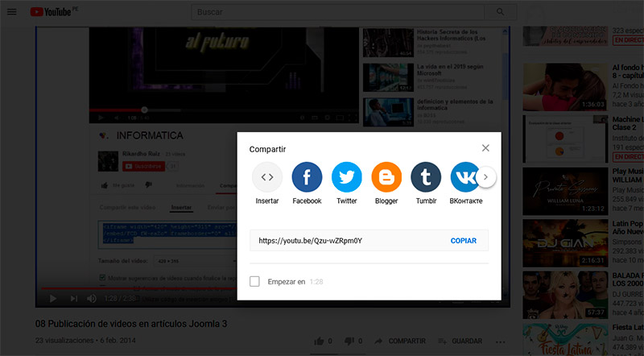
Task: Click the highlighted iframe embed code
Action: click(168, 233)
